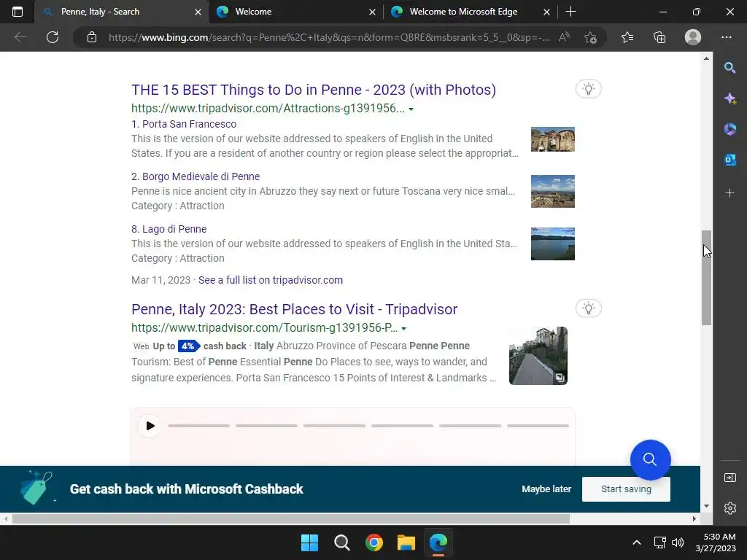The image size is (747, 560).
Task: Click the vertical scrollbar thumb
Action: (706, 278)
